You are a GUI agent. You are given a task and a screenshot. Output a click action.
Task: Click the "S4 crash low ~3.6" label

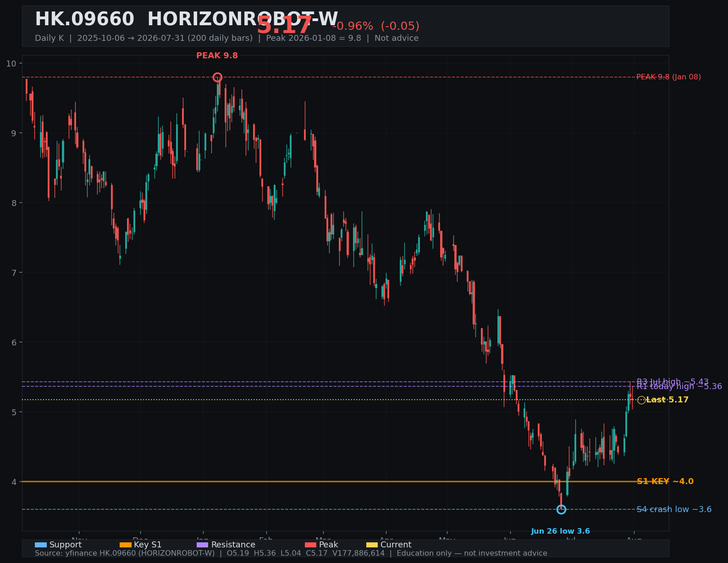[674, 509]
